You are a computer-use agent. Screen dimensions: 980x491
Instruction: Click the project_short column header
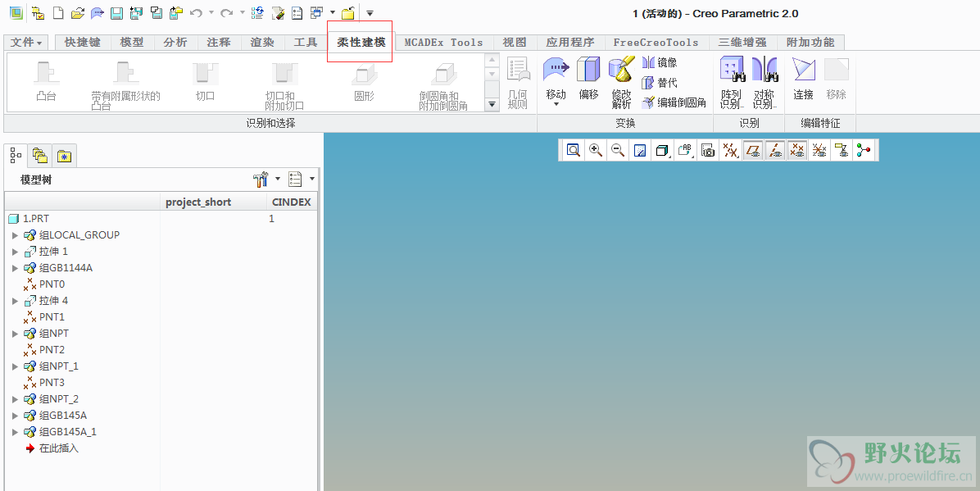(213, 202)
